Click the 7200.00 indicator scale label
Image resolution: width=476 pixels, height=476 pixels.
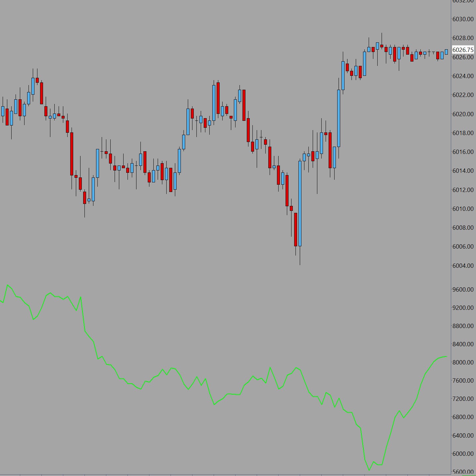coord(463,399)
